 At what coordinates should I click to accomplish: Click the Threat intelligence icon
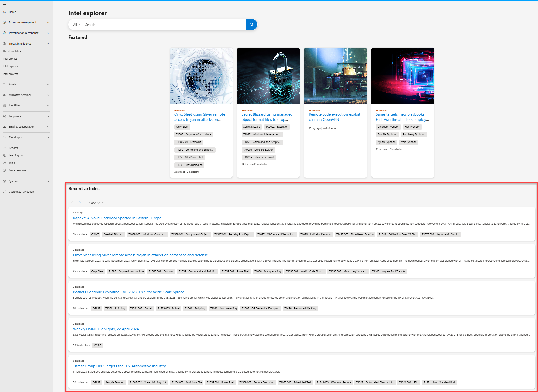tap(4, 44)
